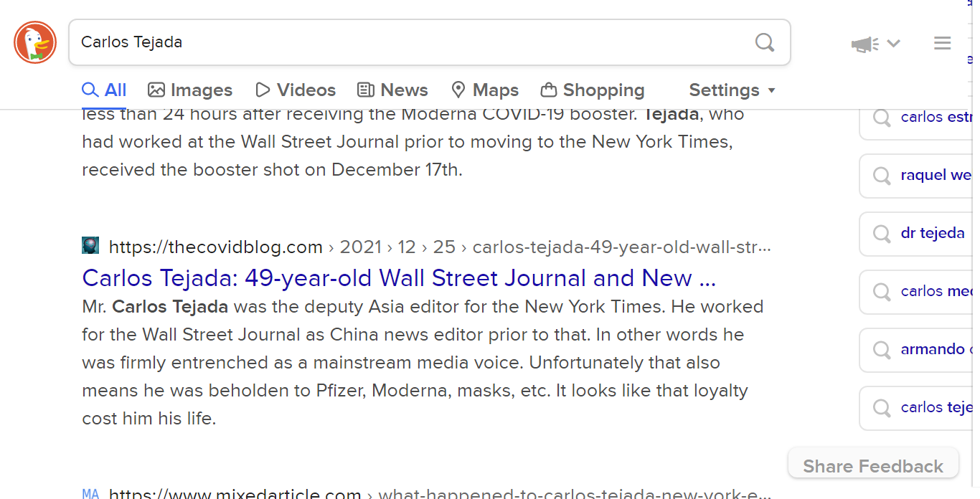Click the text 'received the booster shot on December 17th.'
This screenshot has width=980, height=499.
coord(273,170)
